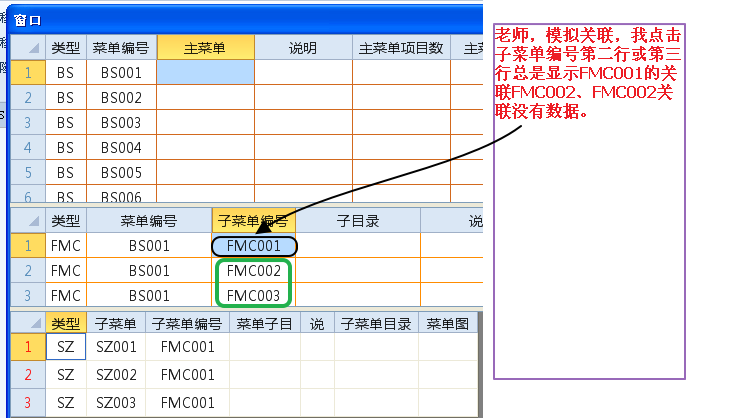Click the 菜单子目 column header
Viewport: 735px width, 418px height.
click(x=265, y=323)
